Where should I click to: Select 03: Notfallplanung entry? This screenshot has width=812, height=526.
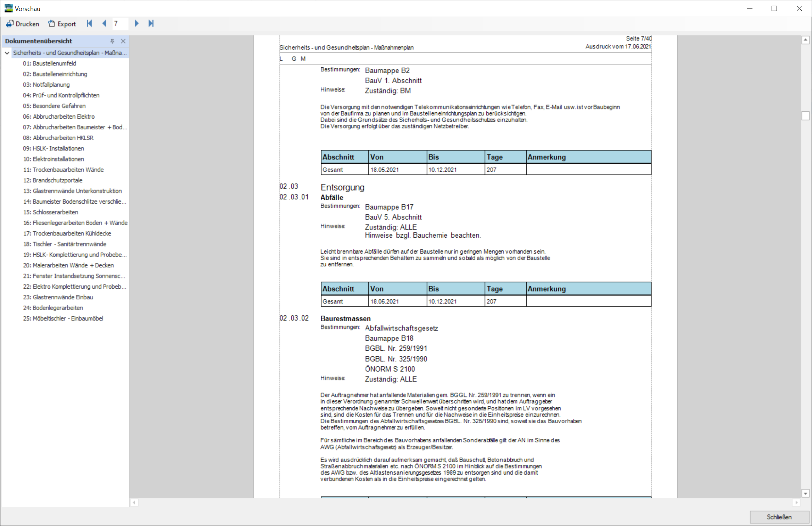point(46,85)
